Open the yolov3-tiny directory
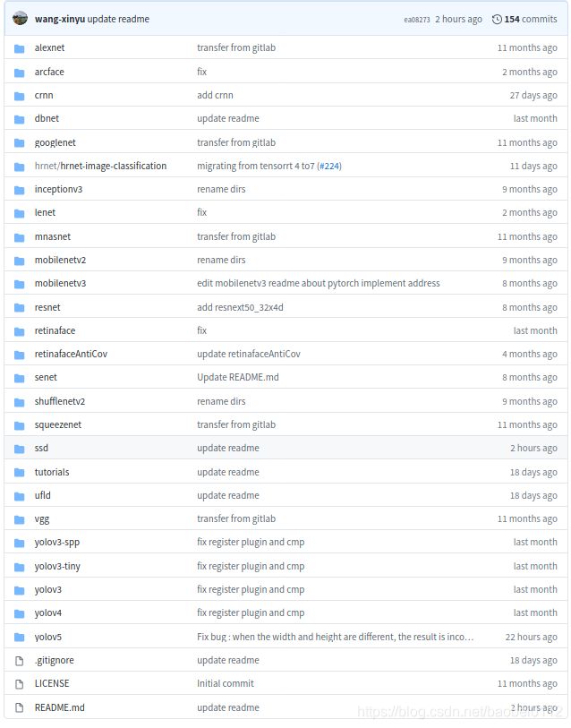Image resolution: width=571 pixels, height=728 pixels. pyautogui.click(x=57, y=567)
